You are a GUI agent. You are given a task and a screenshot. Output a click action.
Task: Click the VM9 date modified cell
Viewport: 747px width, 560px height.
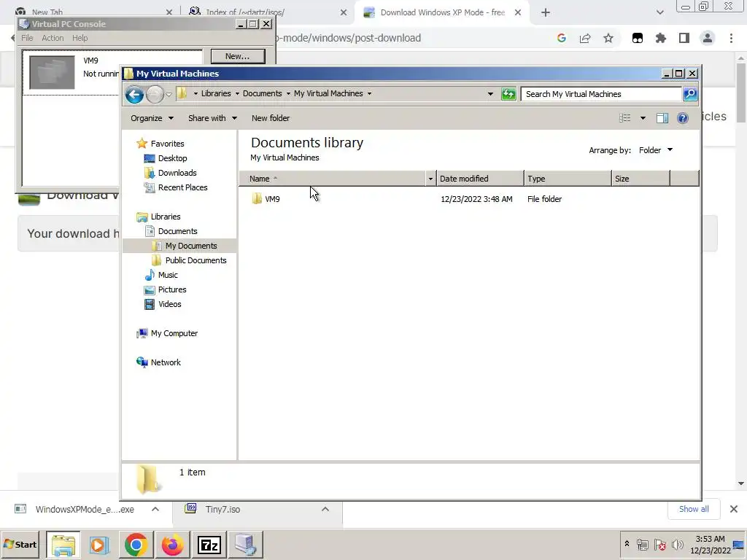click(476, 199)
